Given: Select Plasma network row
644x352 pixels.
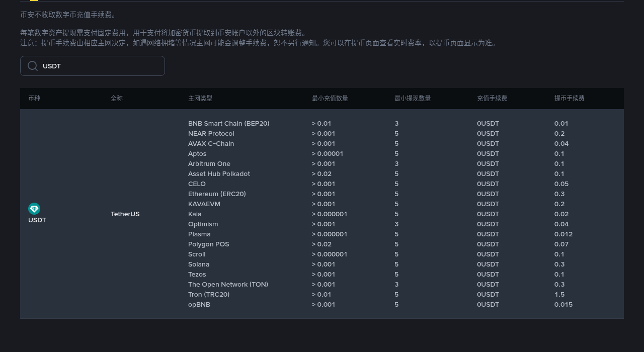Looking at the screenshot, I should [200, 234].
